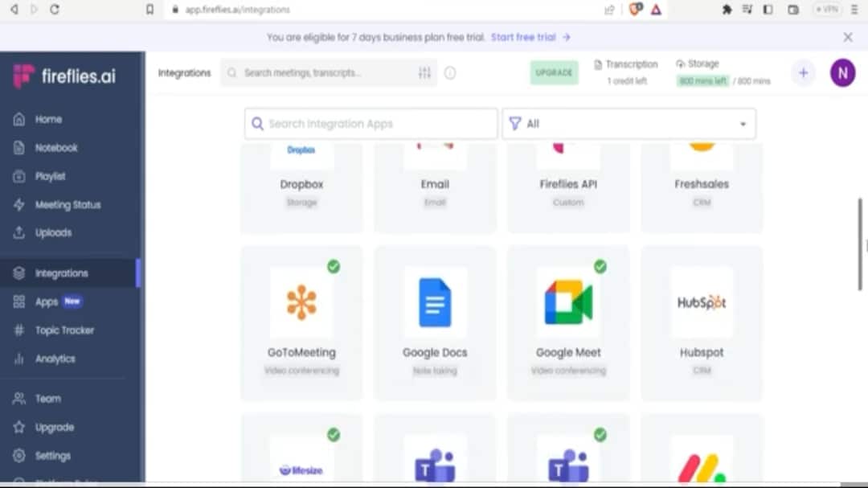Click the page vertical scrollbar
The width and height of the screenshot is (868, 488).
coord(860,244)
